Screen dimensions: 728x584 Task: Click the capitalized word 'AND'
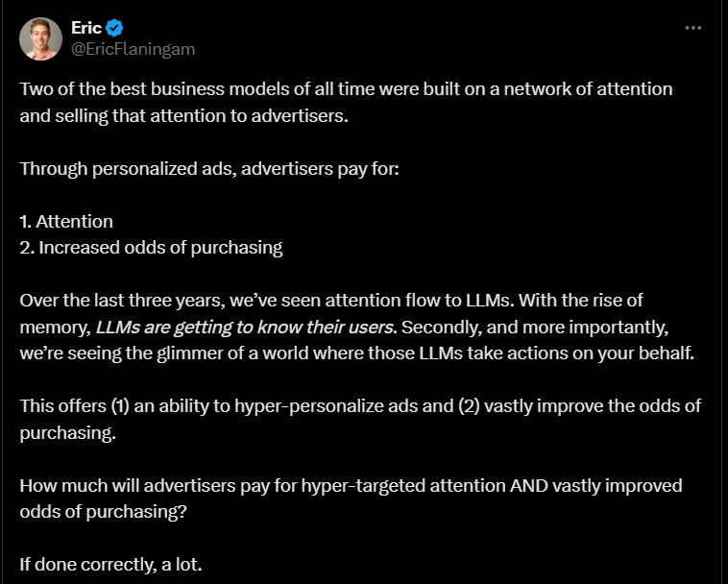pos(529,486)
